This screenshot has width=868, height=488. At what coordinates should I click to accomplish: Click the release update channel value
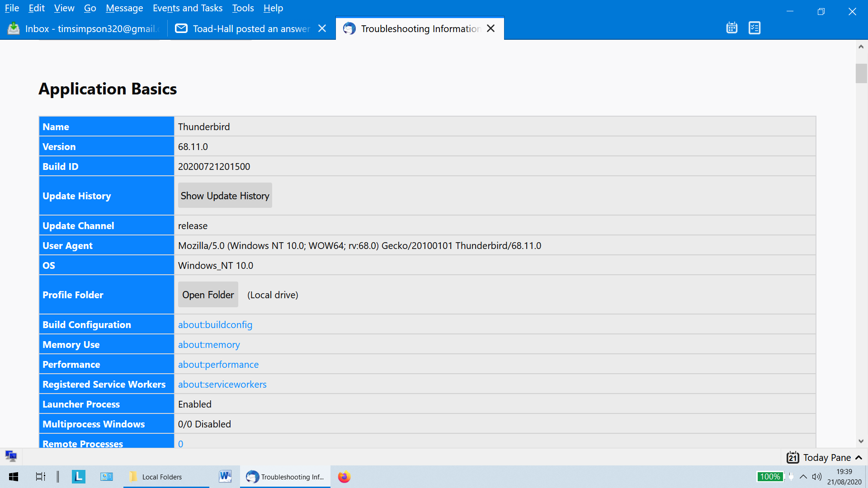193,226
